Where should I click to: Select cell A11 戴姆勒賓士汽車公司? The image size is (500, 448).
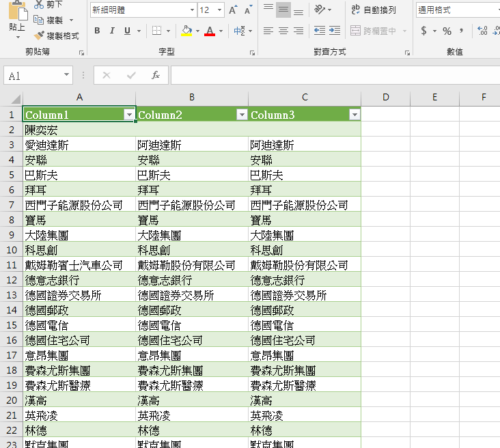(x=79, y=265)
